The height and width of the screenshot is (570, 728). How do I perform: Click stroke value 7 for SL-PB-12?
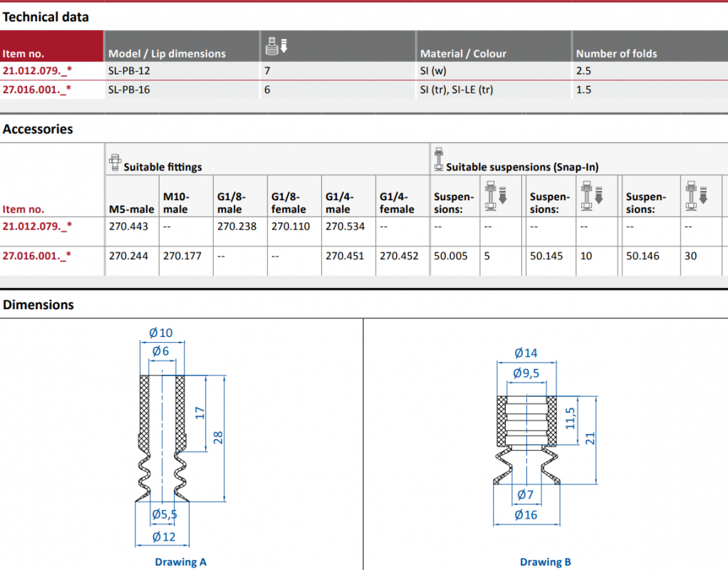click(267, 71)
